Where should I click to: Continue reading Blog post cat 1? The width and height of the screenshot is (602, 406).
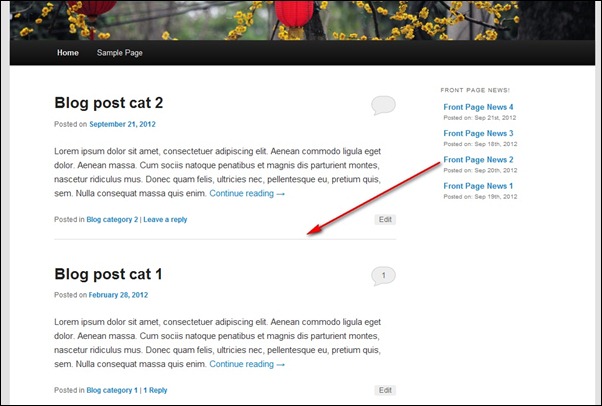247,365
